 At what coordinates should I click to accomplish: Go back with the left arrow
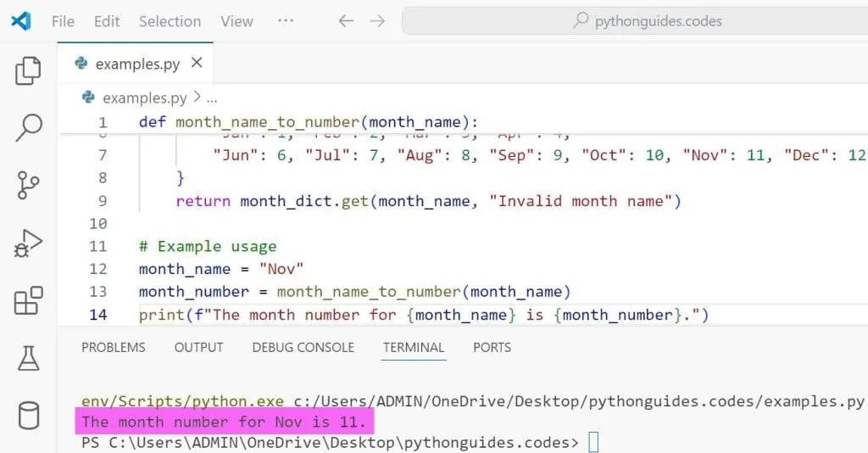tap(346, 21)
